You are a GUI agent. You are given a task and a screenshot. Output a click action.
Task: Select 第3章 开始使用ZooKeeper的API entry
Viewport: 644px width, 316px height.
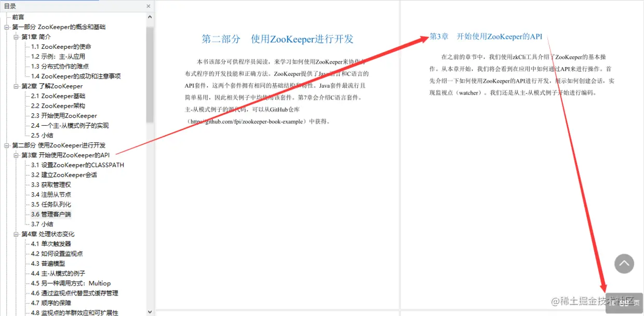point(65,155)
